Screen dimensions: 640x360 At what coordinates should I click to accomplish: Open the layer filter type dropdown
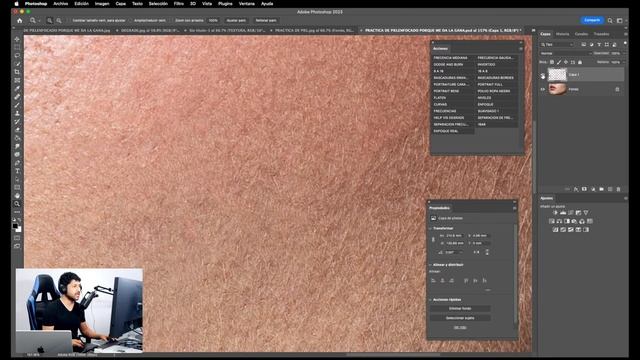[x=558, y=44]
